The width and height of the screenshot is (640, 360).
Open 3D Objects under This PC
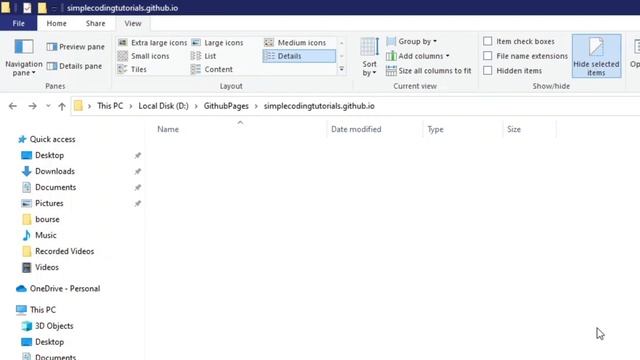48,326
